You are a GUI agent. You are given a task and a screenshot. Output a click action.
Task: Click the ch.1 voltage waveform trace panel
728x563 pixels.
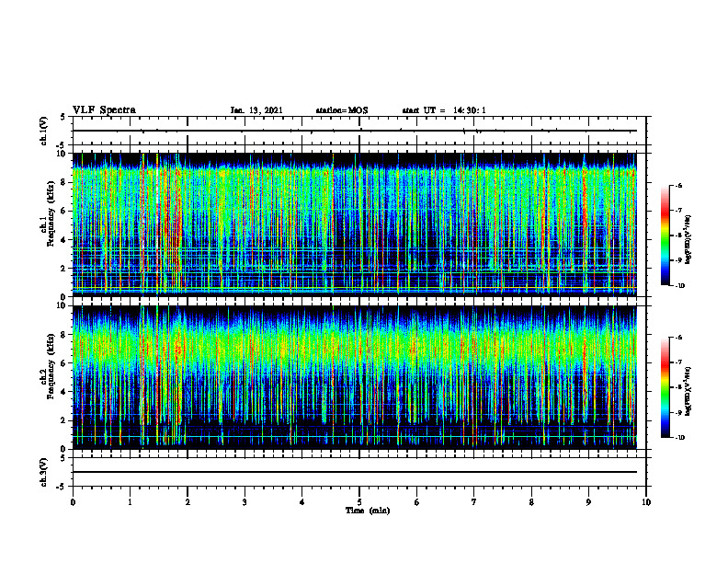(x=359, y=131)
